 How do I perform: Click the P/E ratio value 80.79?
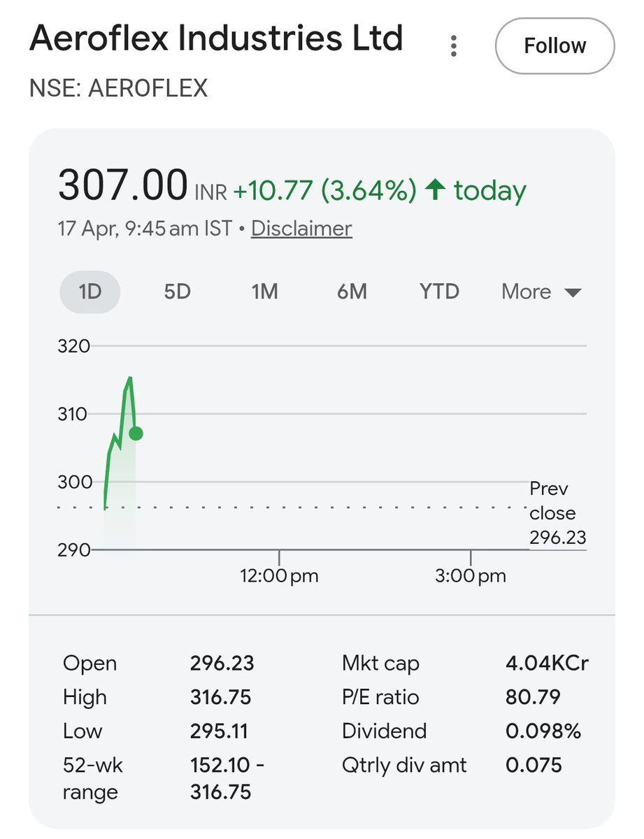pos(533,697)
